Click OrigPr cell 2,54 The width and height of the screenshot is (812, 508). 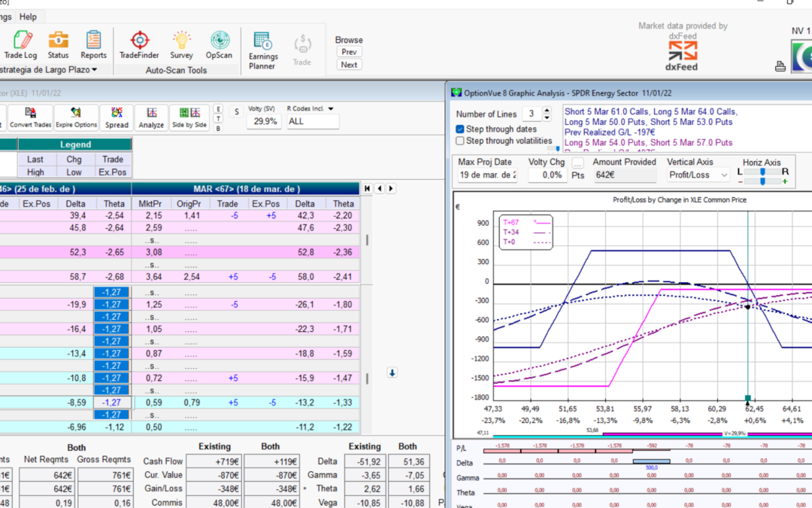(192, 277)
